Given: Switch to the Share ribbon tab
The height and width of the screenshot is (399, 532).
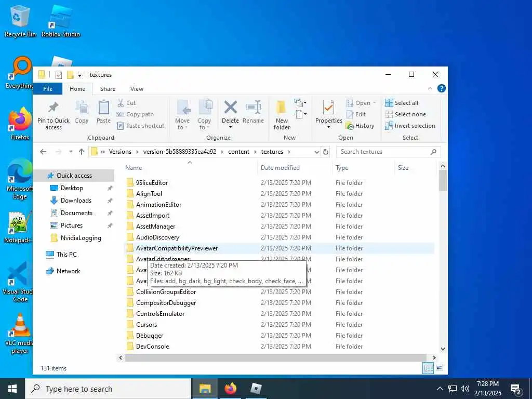Looking at the screenshot, I should tap(108, 89).
